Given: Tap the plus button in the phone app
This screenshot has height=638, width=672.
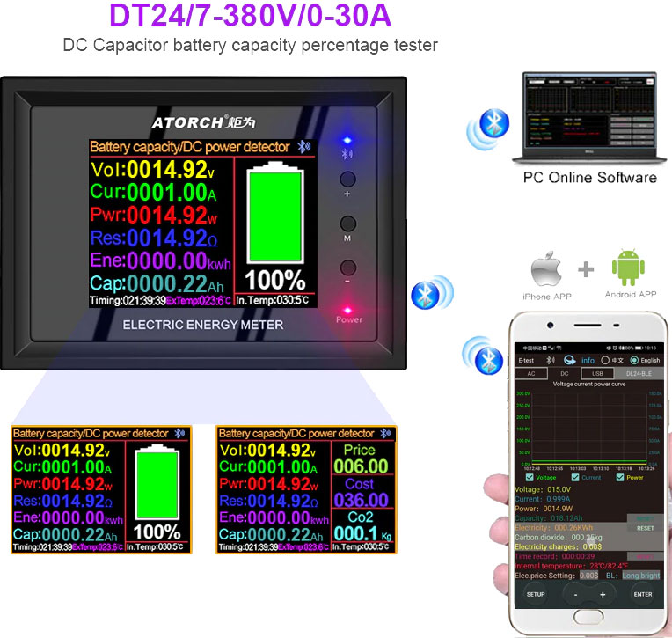Looking at the screenshot, I should (603, 595).
